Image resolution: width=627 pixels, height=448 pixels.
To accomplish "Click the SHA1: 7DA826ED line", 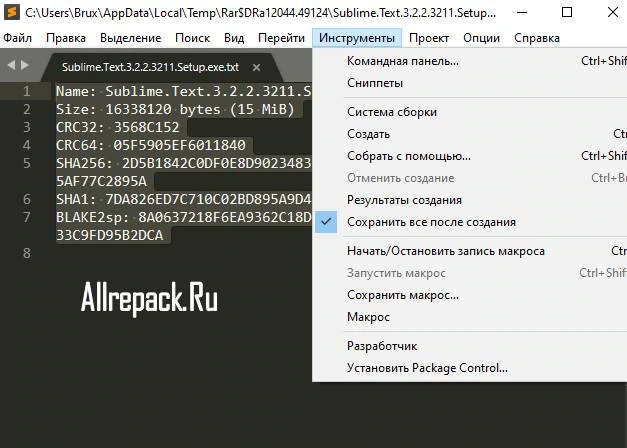I will point(184,199).
